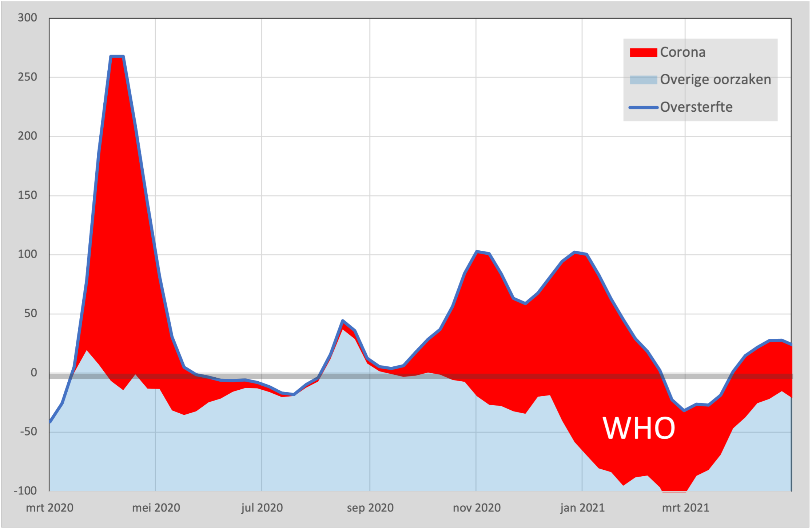Image resolution: width=812 pixels, height=529 pixels.
Task: Click the mrt 2021 axis label
Action: tap(685, 508)
